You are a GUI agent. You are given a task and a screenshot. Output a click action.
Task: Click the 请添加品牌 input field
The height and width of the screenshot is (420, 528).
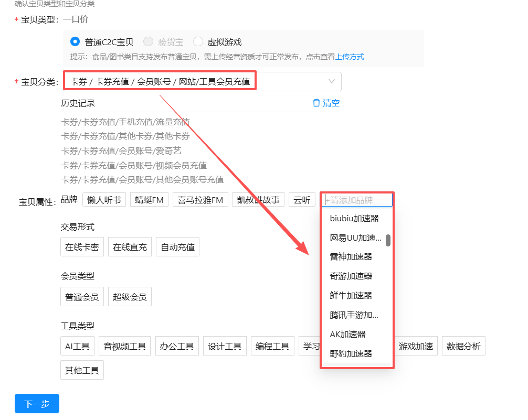point(357,200)
